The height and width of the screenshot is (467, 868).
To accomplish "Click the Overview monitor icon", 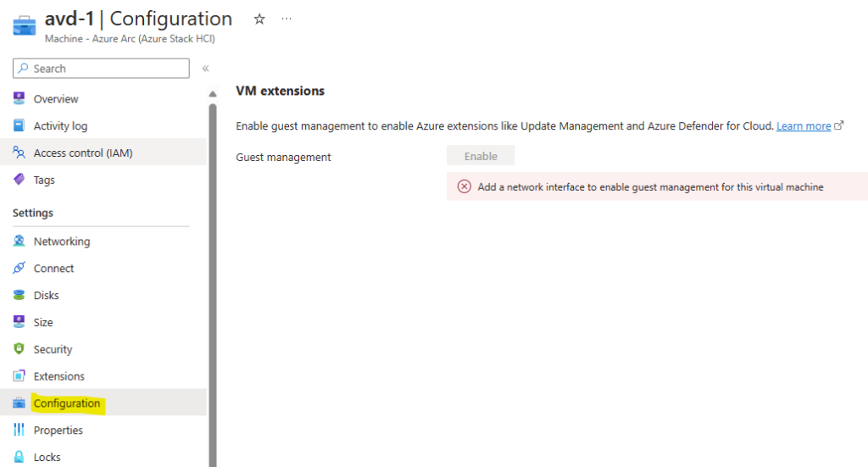I will coord(19,98).
